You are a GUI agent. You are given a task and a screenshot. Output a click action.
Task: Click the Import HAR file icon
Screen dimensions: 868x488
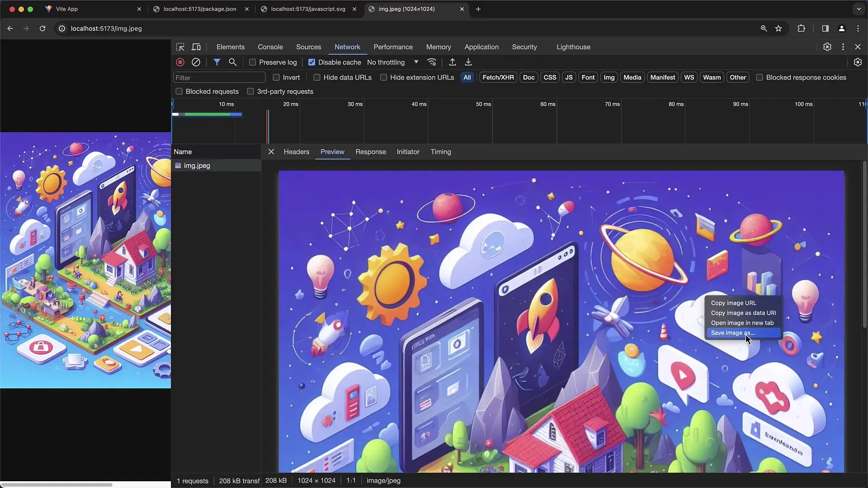click(453, 62)
